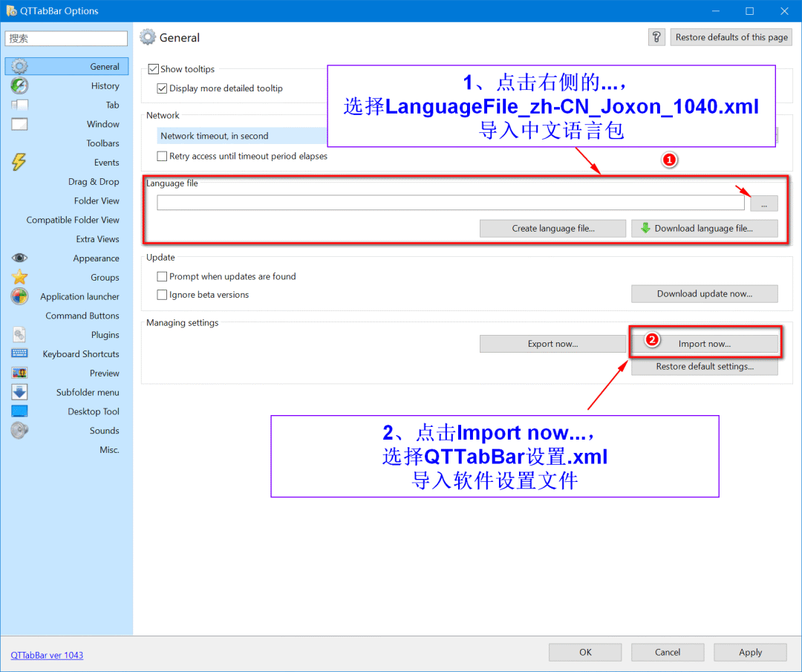Click the Tab category icon

click(19, 105)
